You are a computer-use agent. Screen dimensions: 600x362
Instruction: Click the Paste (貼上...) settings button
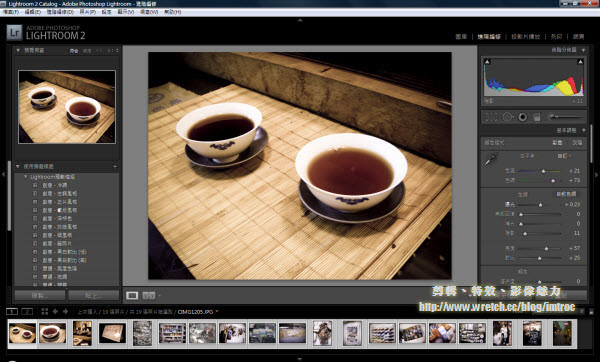point(94,295)
